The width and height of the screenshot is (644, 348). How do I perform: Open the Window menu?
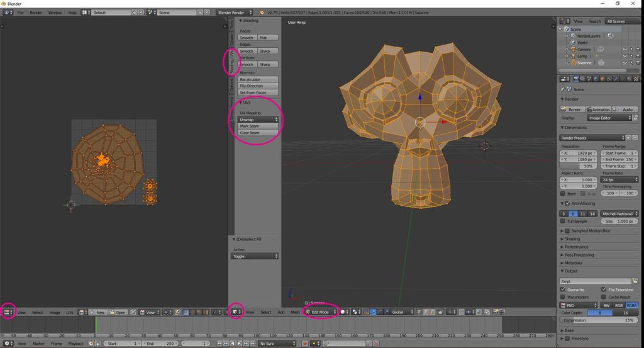pyautogui.click(x=55, y=13)
